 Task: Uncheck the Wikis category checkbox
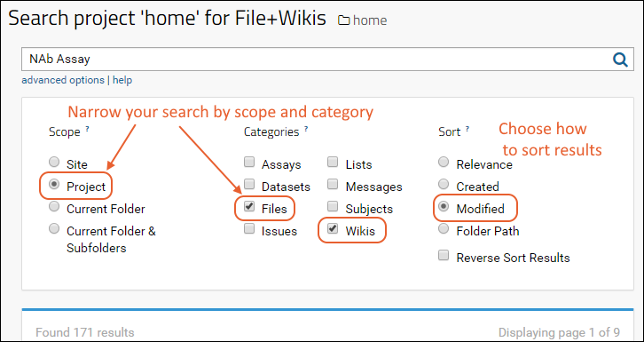click(x=333, y=228)
